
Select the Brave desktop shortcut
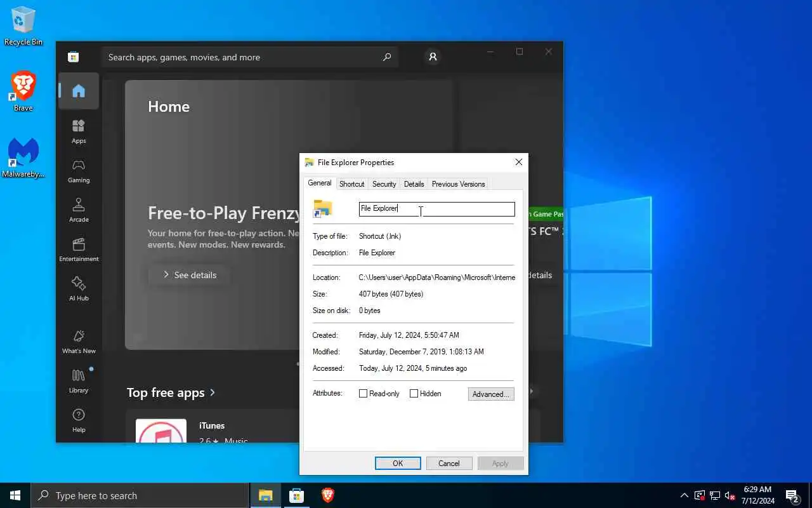pos(23,91)
